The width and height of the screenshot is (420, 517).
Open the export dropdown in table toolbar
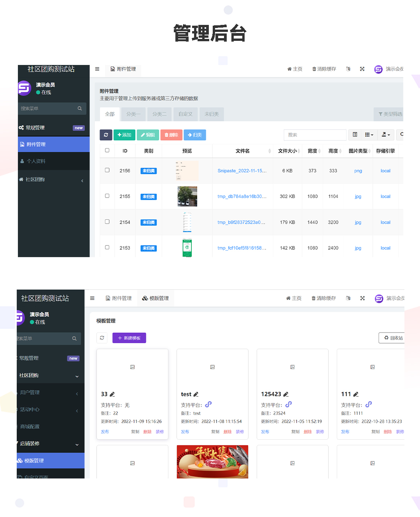click(x=386, y=135)
